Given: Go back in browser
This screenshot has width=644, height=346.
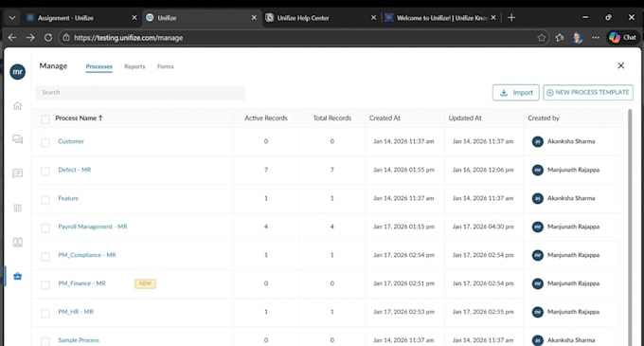Looking at the screenshot, I should coord(12,38).
